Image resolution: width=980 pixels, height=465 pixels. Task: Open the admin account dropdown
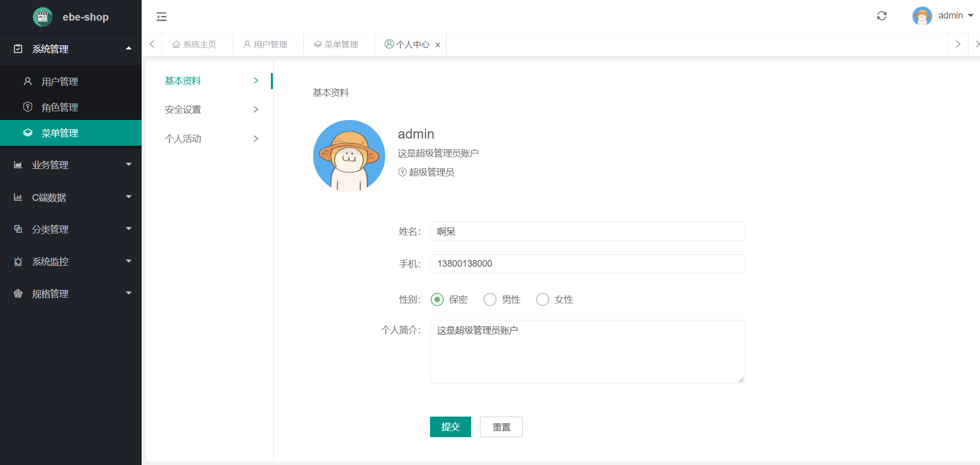click(x=951, y=15)
